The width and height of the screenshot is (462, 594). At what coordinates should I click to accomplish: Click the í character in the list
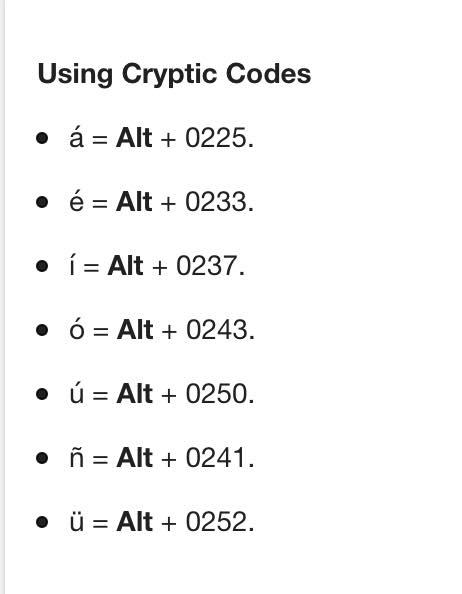tap(72, 264)
